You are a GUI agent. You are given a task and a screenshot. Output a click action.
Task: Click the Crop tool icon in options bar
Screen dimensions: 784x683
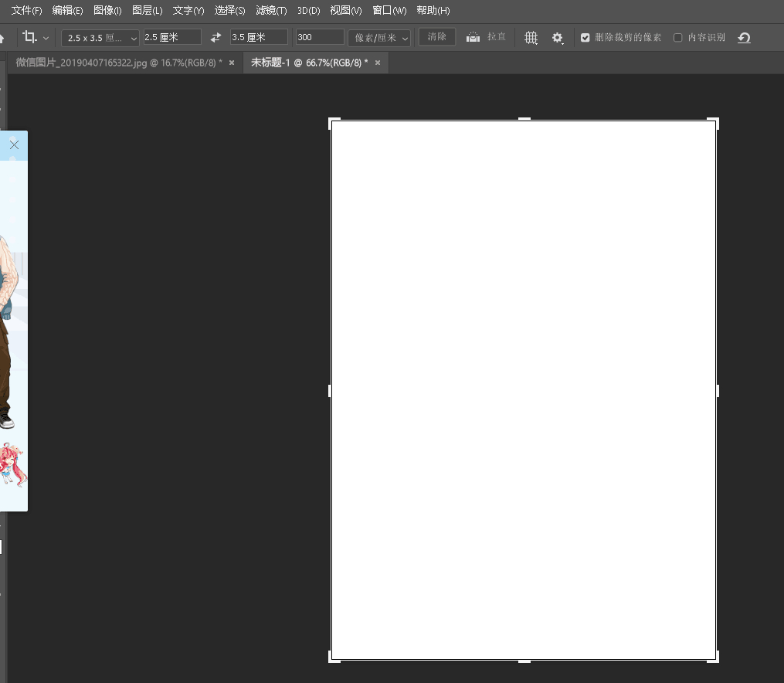[x=29, y=37]
